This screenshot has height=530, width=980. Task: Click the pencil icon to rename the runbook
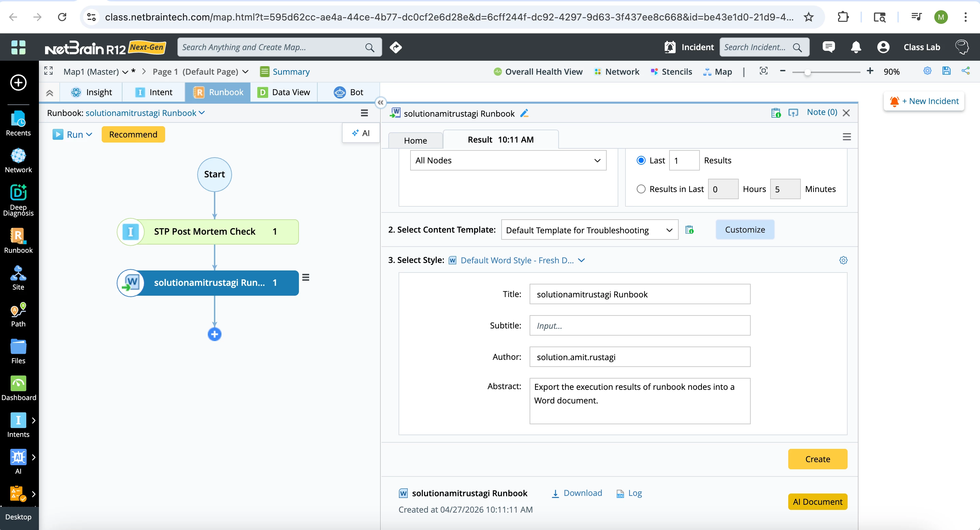coord(524,113)
